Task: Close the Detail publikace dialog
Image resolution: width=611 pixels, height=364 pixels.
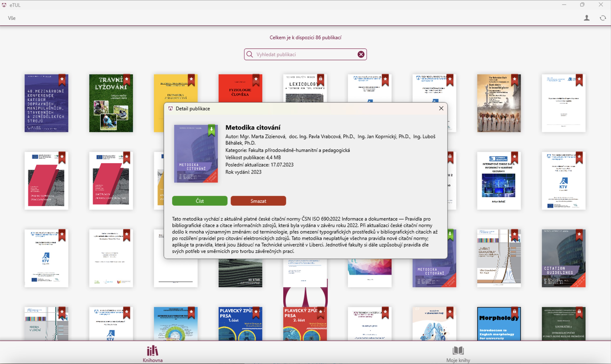Action: pyautogui.click(x=441, y=108)
